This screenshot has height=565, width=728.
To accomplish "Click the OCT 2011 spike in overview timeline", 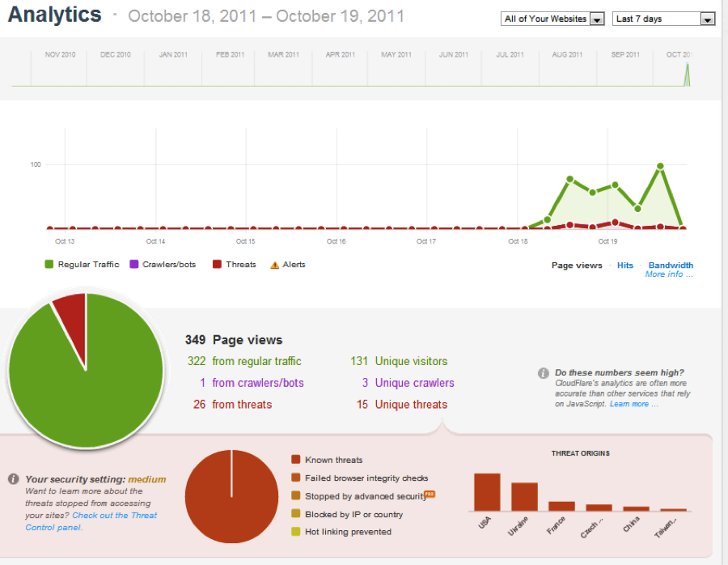I will [687, 75].
